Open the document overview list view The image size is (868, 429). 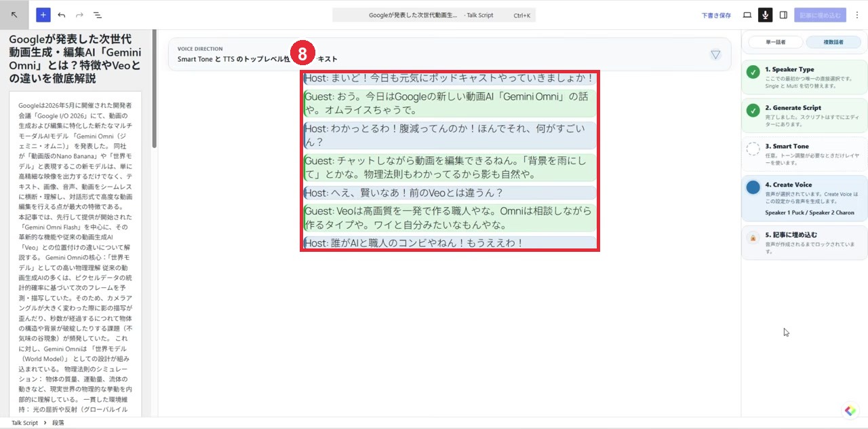(x=97, y=14)
